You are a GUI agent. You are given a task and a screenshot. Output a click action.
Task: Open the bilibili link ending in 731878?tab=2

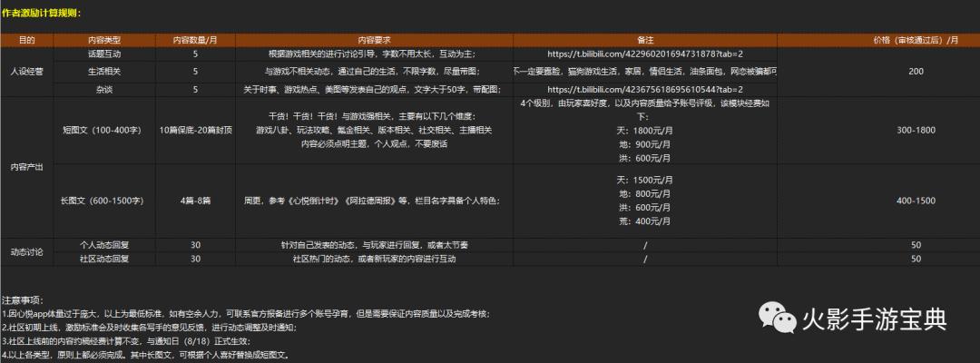645,54
